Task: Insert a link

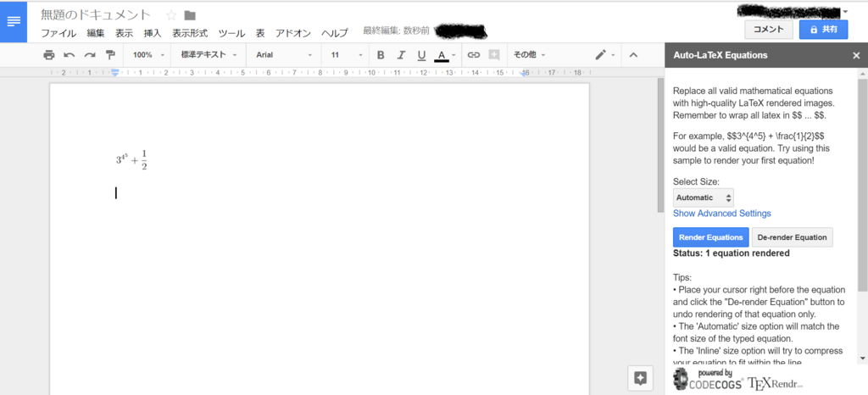Action: pyautogui.click(x=473, y=55)
